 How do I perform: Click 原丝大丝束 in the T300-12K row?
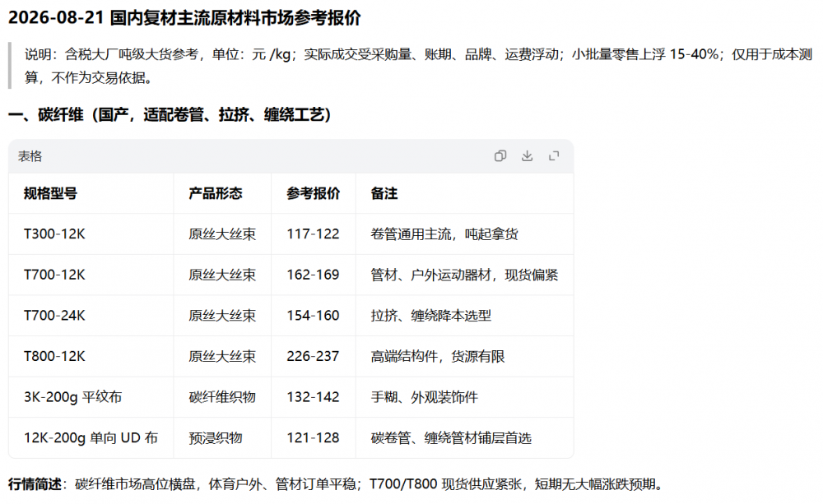tap(222, 234)
